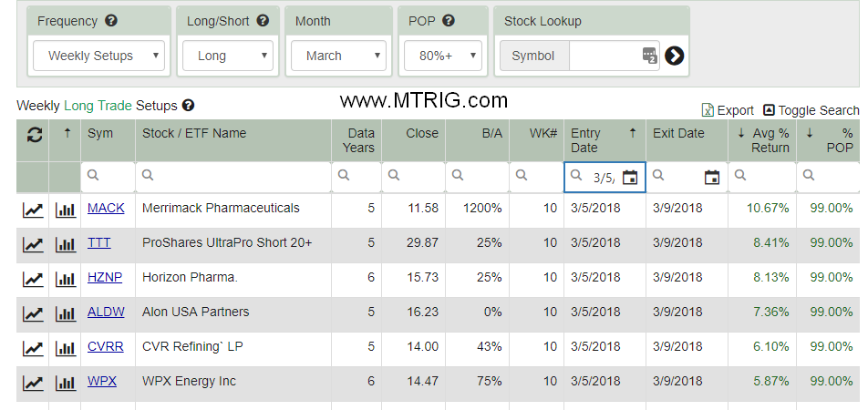The image size is (868, 410).
Task: Open line chart for CVRR row
Action: click(x=33, y=349)
